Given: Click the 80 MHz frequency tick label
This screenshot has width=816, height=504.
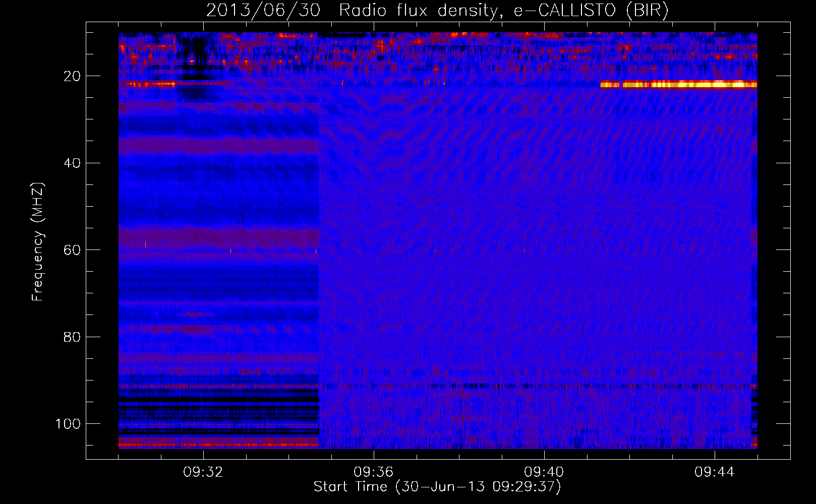Looking at the screenshot, I should [72, 337].
